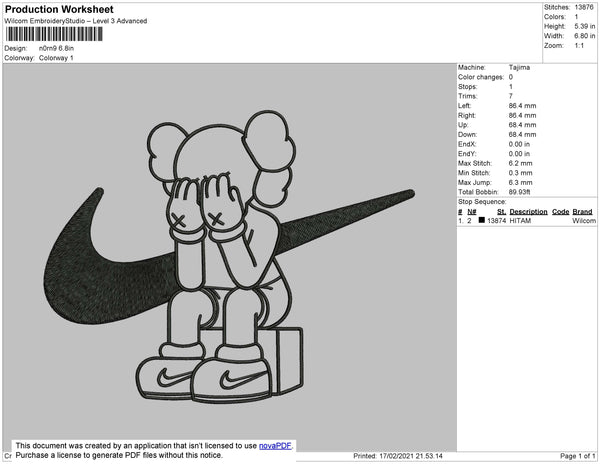This screenshot has width=600, height=464.
Task: Select the 'Printed: 17/02/2021 21.53.14' footer
Action: (x=398, y=456)
